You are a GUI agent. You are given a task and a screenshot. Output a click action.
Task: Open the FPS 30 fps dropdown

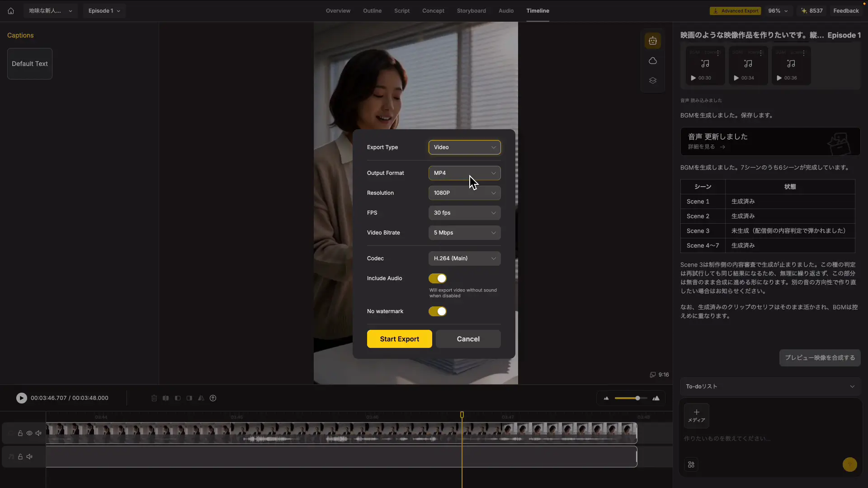465,213
